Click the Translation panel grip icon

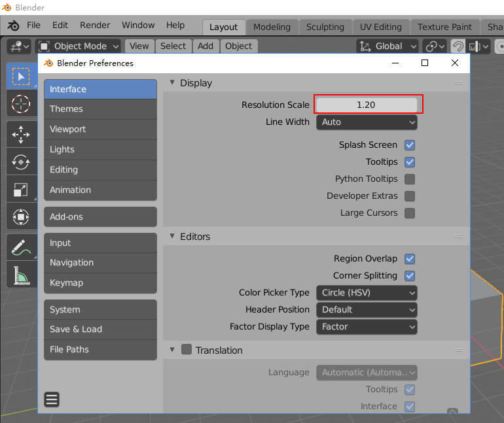click(459, 350)
